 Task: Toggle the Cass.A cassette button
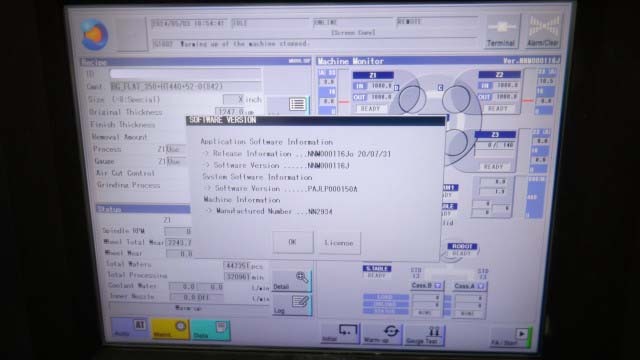click(x=469, y=286)
